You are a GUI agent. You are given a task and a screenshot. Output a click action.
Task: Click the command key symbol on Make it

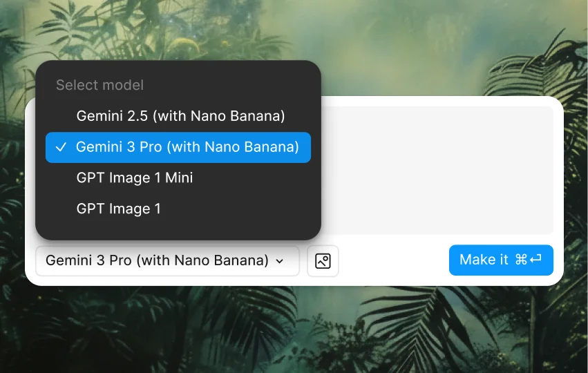pyautogui.click(x=521, y=260)
